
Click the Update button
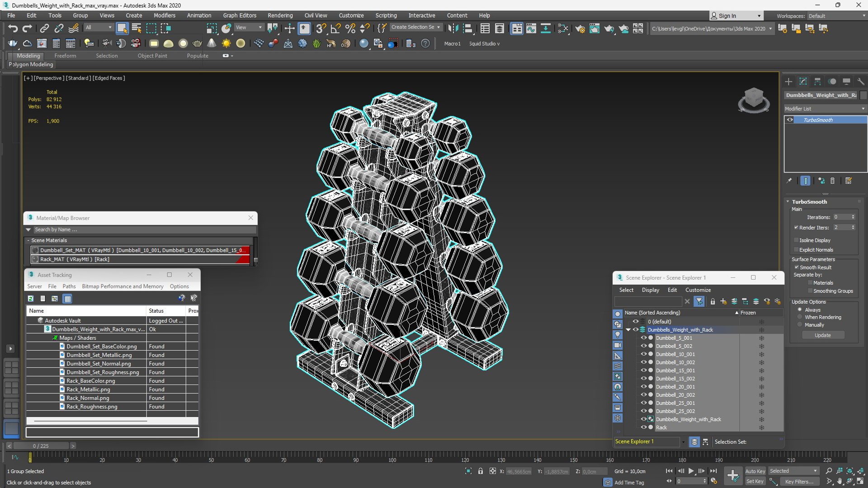tap(823, 335)
